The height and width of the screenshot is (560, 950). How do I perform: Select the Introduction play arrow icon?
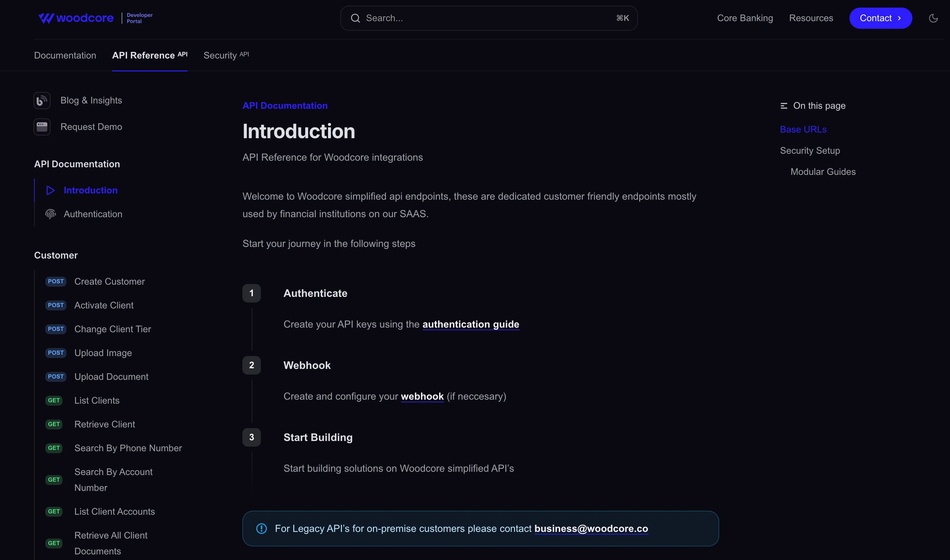tap(50, 190)
